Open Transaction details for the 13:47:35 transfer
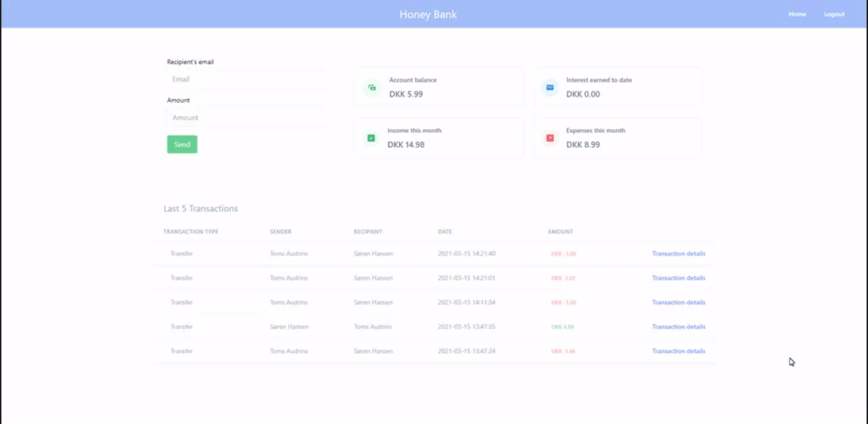 pos(679,327)
